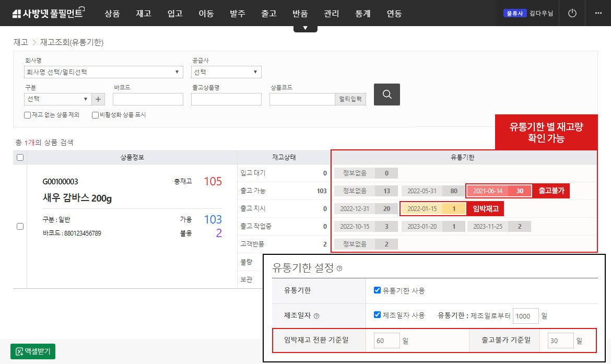Viewport: 611px width, 364px height.
Task: Open the 구분 select dropdown
Action: click(x=57, y=99)
